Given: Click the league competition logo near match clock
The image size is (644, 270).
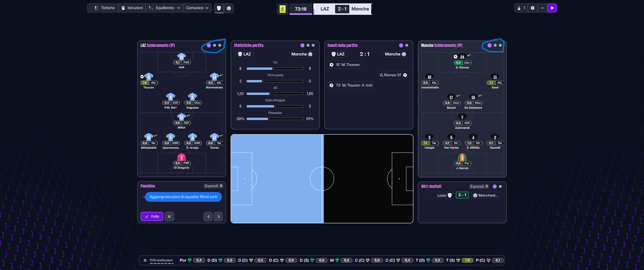Looking at the screenshot, I should pyautogui.click(x=282, y=9).
